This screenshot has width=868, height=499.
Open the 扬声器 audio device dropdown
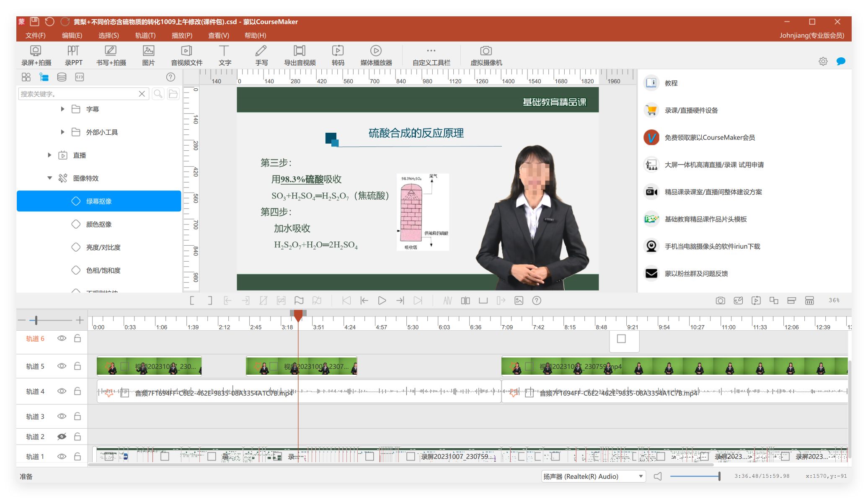click(641, 476)
